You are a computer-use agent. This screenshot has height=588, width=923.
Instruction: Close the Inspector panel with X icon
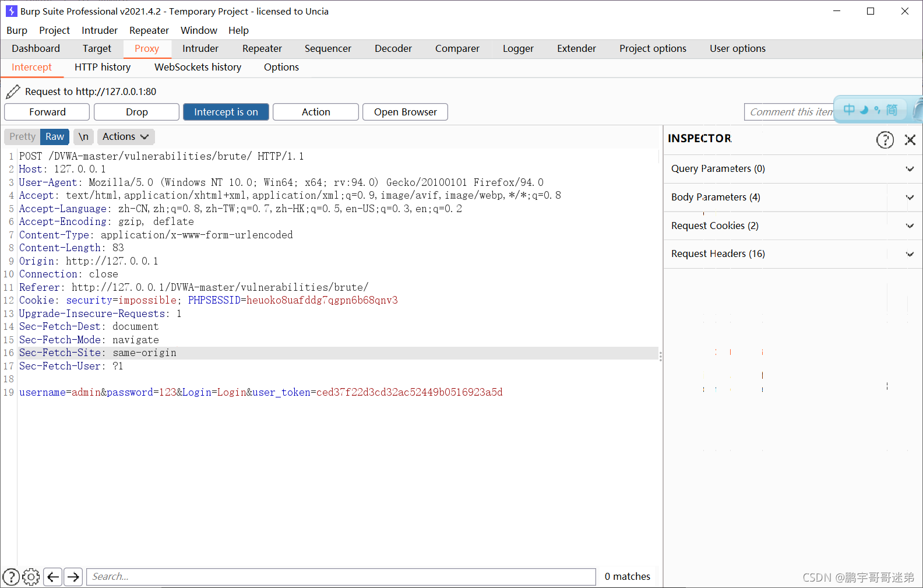[910, 140]
